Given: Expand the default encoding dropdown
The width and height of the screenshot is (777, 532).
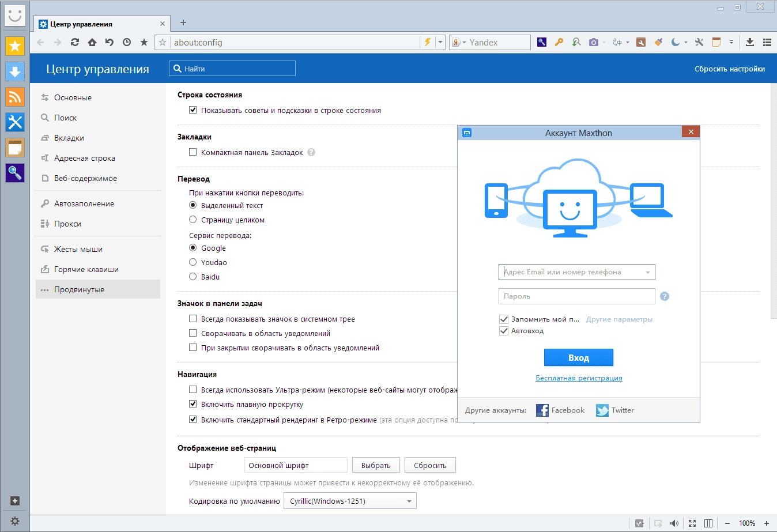Looking at the screenshot, I should pyautogui.click(x=350, y=501).
